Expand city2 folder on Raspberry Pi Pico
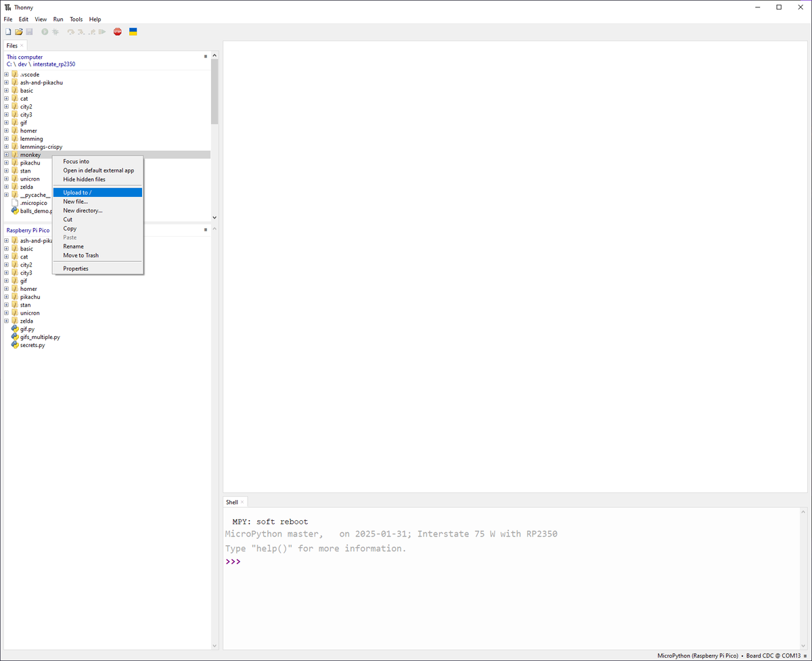 point(6,265)
